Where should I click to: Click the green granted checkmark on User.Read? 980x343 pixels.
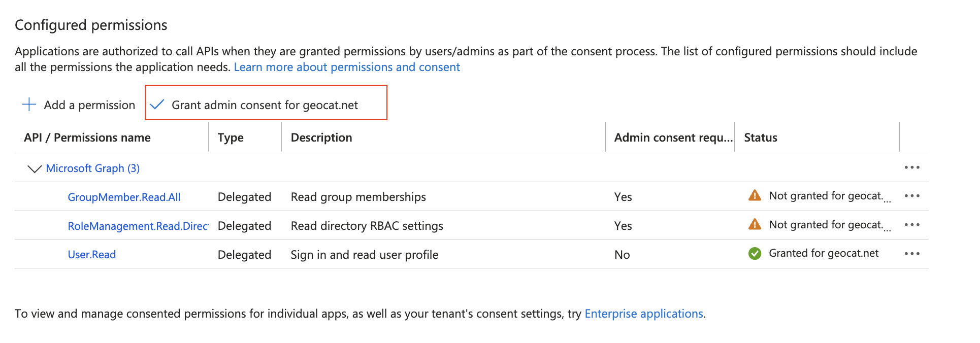click(x=755, y=253)
